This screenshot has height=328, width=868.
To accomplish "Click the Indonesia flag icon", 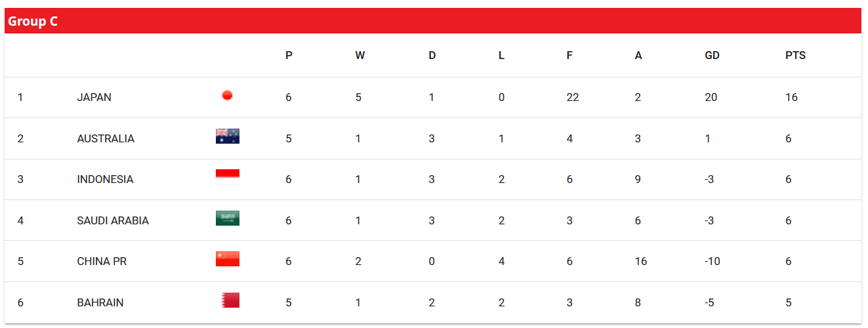I will tap(228, 177).
